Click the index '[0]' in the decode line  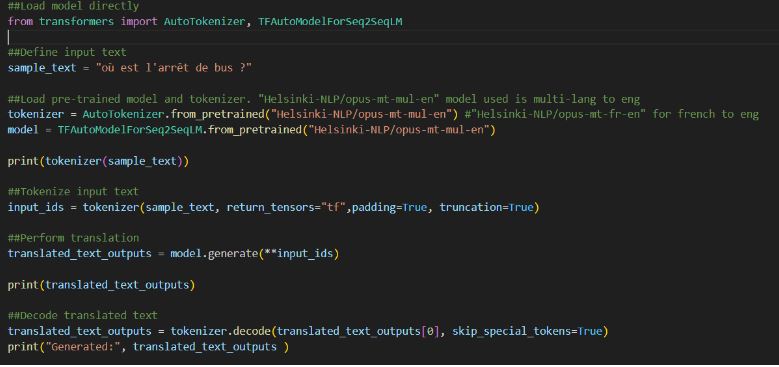pos(430,331)
